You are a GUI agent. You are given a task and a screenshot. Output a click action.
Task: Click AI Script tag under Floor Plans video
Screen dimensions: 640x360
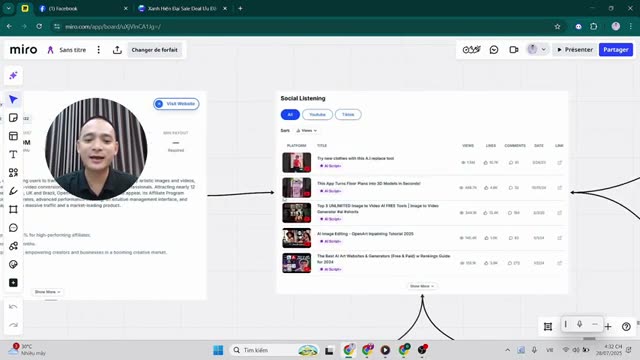[330, 191]
